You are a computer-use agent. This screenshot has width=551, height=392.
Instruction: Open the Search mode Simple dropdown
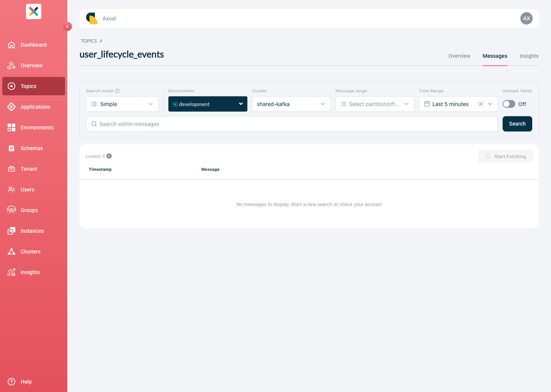(x=122, y=104)
